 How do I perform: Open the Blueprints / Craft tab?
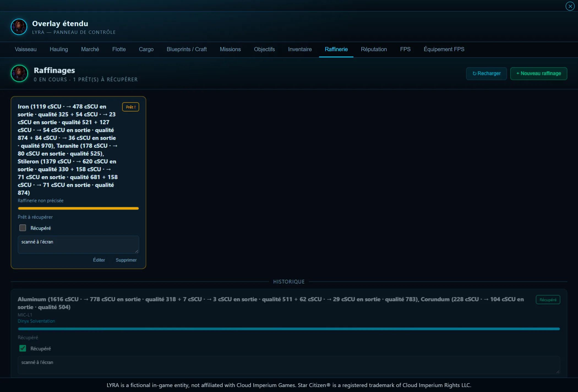click(x=187, y=49)
